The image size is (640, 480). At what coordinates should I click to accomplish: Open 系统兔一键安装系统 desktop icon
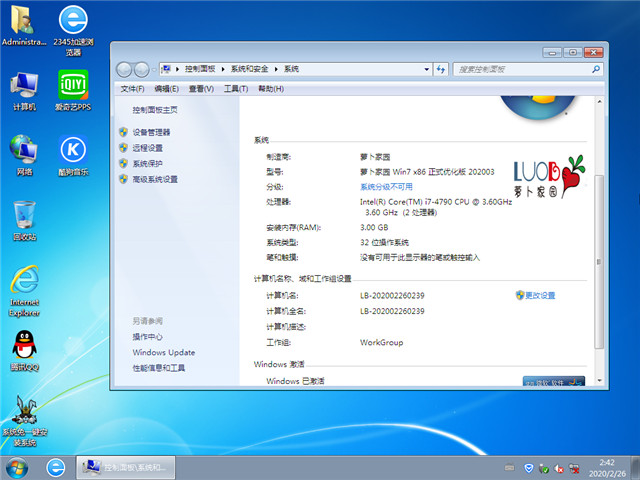(x=24, y=421)
